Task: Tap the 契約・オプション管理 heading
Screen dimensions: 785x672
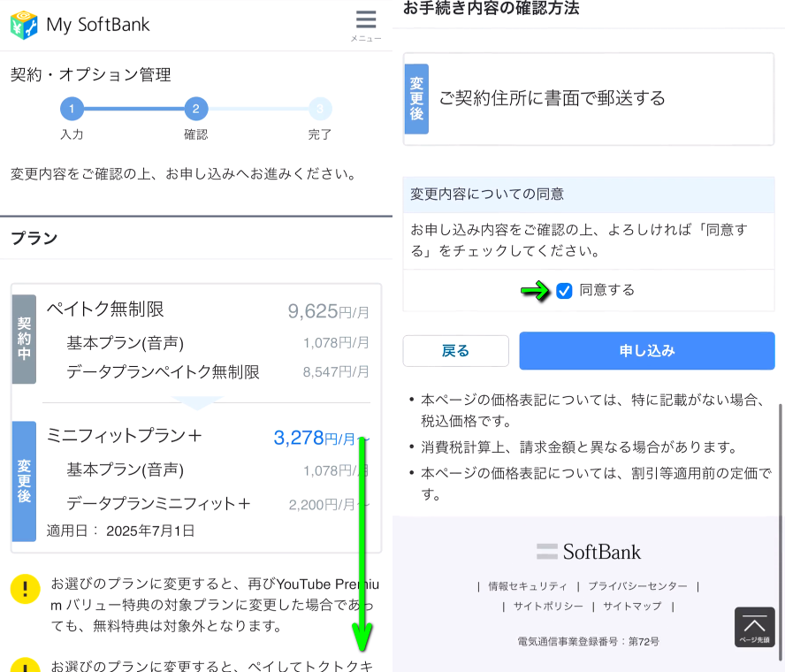Action: [x=91, y=74]
